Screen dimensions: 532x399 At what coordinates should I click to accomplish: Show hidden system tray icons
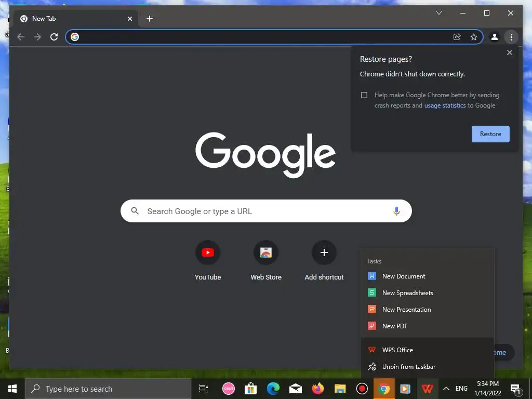click(446, 389)
